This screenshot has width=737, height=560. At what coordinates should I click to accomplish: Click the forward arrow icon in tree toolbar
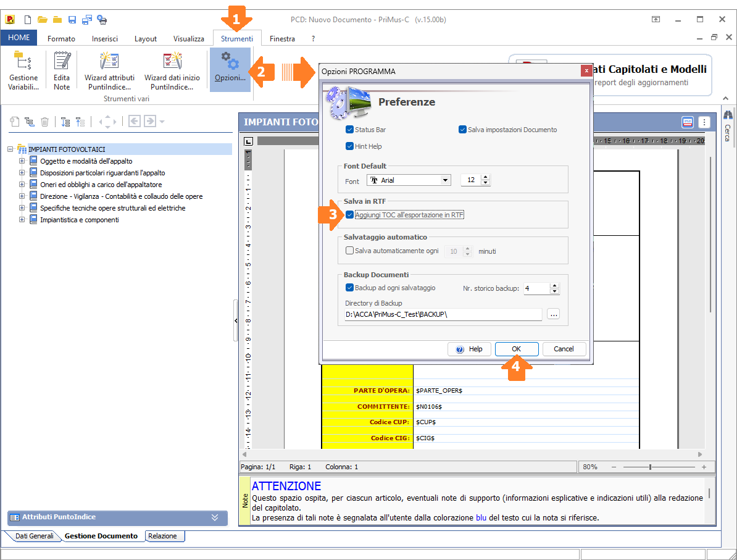tap(150, 121)
